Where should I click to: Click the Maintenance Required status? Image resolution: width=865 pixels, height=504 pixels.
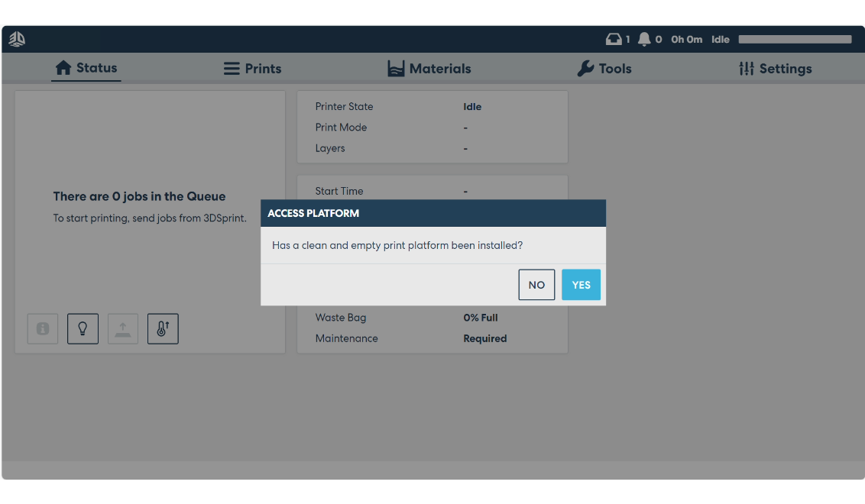click(484, 338)
